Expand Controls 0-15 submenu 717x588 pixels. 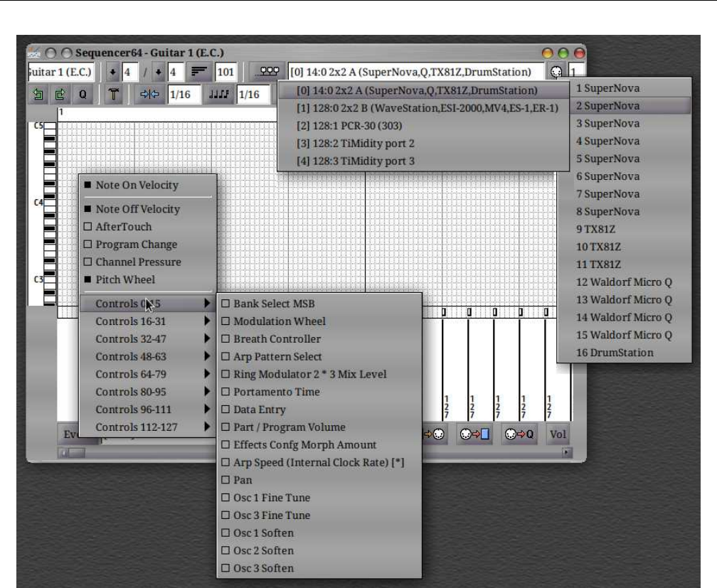click(x=148, y=304)
